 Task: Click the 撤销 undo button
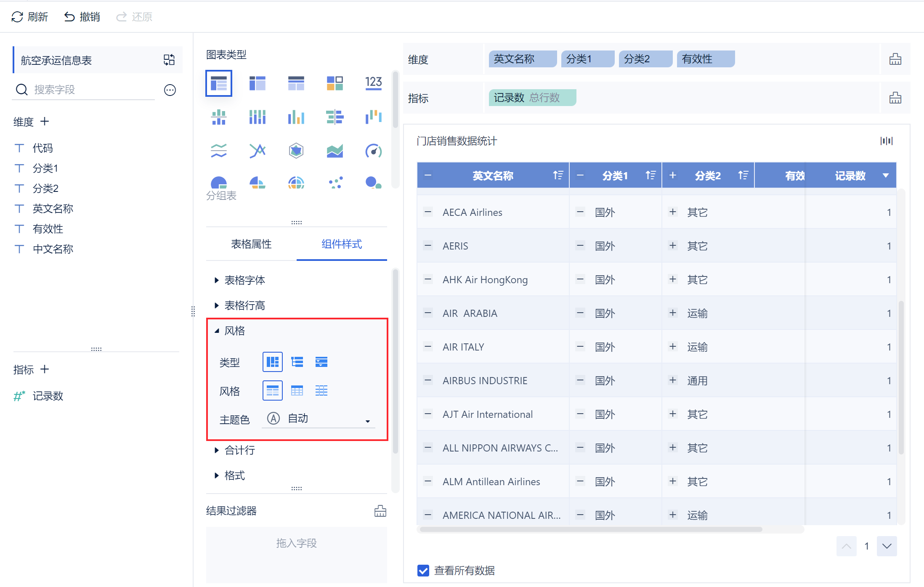82,17
